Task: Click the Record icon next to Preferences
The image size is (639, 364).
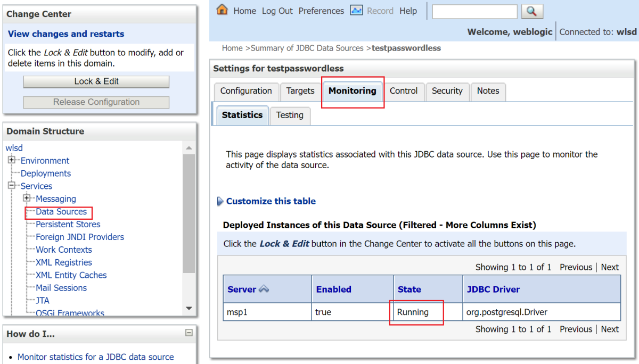Action: [x=356, y=10]
